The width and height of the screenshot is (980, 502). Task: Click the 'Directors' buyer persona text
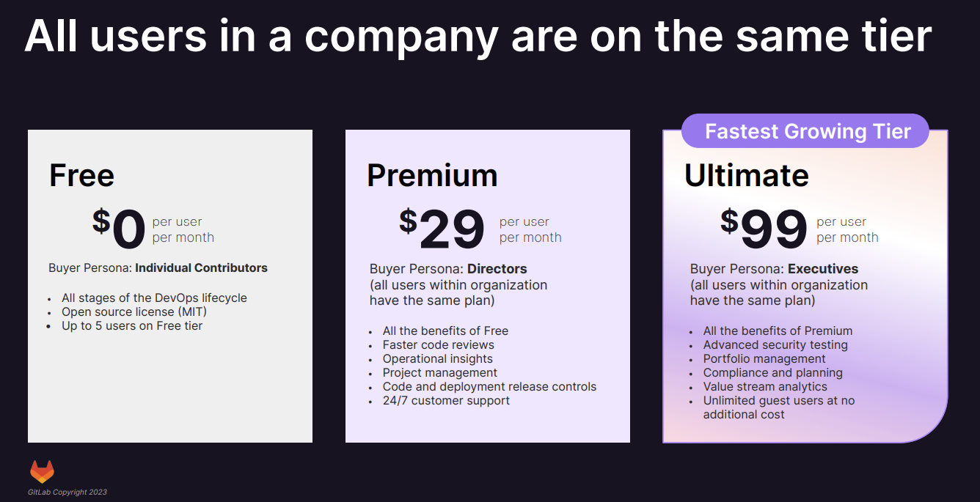(x=497, y=269)
